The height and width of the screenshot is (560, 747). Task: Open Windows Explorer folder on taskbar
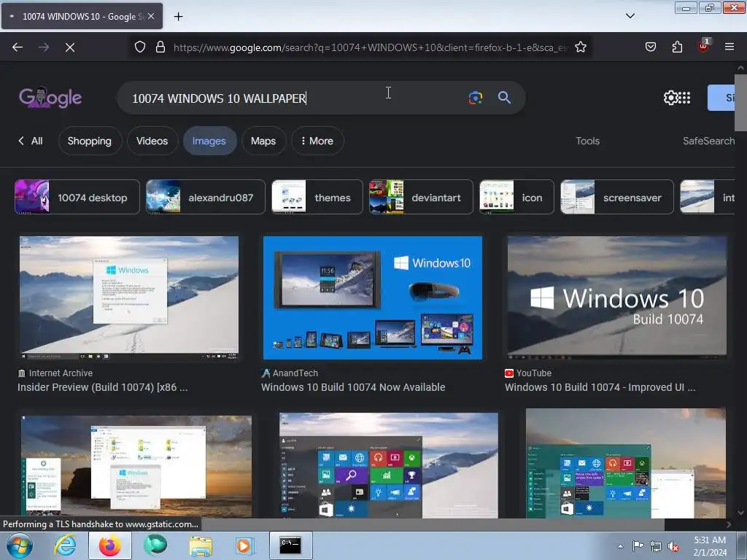pyautogui.click(x=201, y=545)
